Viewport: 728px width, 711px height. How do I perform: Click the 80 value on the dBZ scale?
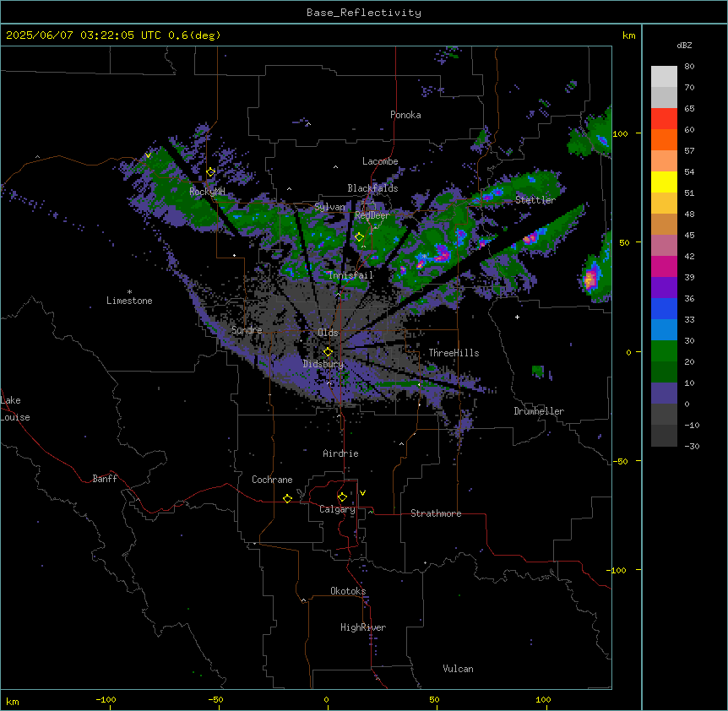[689, 67]
